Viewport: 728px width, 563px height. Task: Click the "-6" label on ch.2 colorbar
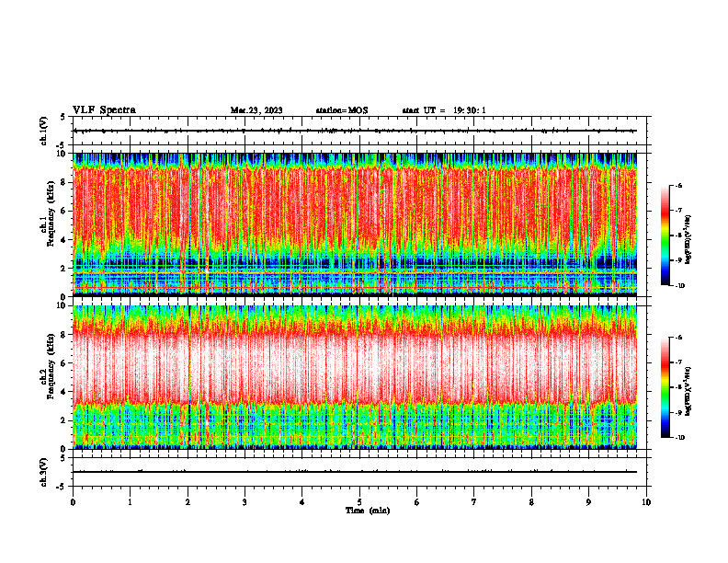point(678,338)
